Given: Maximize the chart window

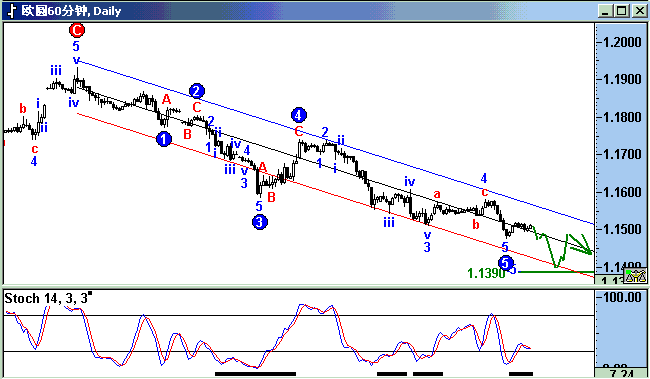Looking at the screenshot, I should tap(621, 11).
